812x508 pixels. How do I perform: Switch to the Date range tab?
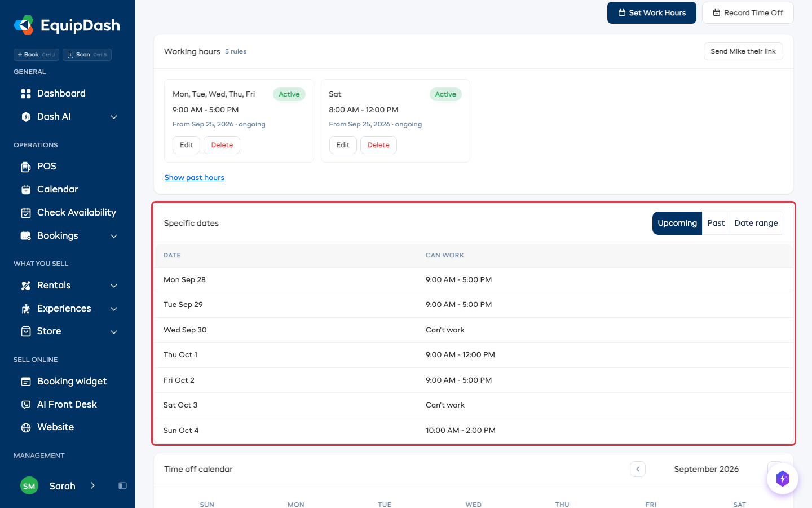[756, 223]
